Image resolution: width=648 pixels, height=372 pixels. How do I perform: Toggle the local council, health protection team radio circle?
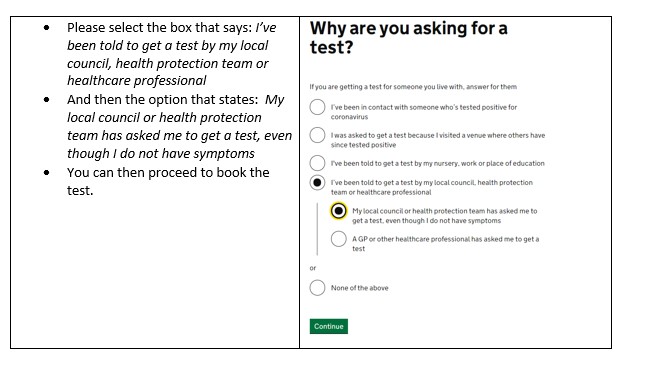[317, 182]
